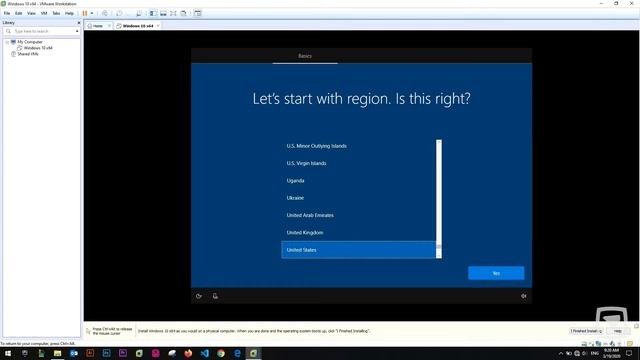
Task: Open Microsoft Edge from taskbar
Action: [237, 353]
